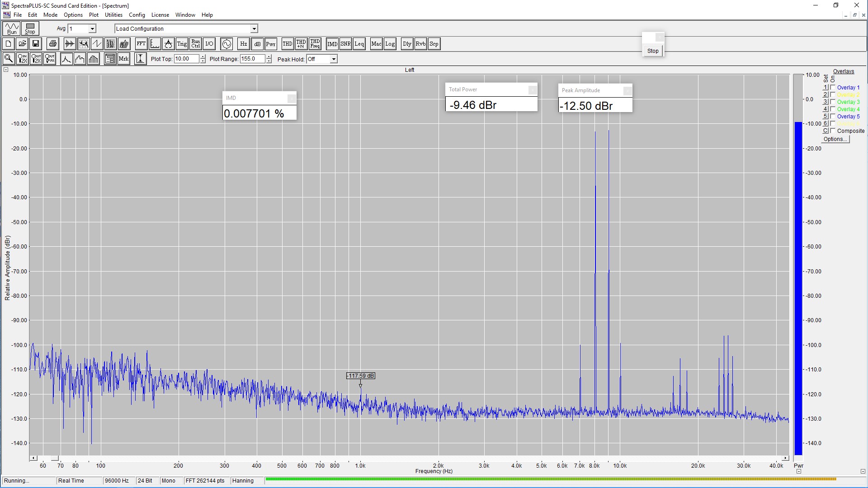Screen dimensions: 868x488
Task: Open the Plot menu
Action: pyautogui.click(x=94, y=15)
